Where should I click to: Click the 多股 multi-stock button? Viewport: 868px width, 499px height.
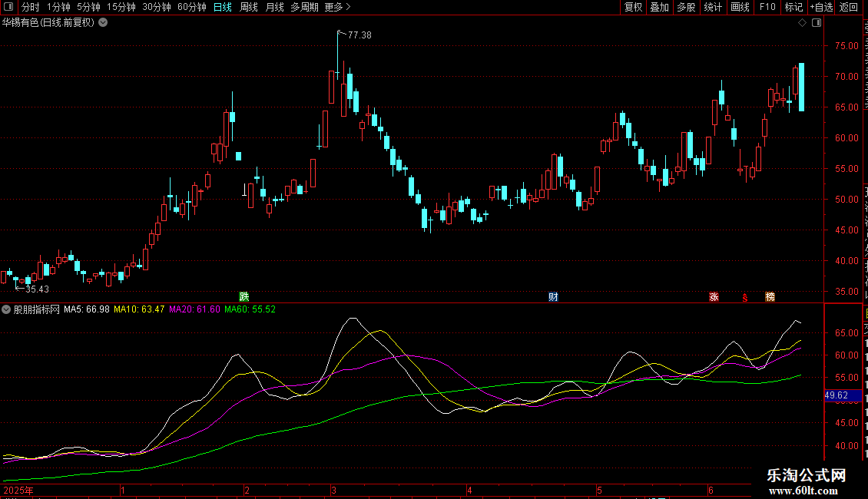pyautogui.click(x=686, y=7)
